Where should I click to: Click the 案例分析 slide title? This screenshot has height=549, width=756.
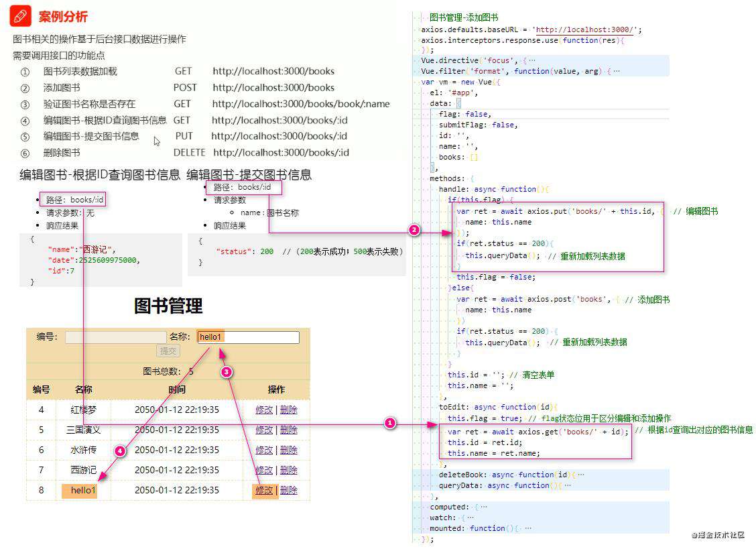pyautogui.click(x=63, y=17)
